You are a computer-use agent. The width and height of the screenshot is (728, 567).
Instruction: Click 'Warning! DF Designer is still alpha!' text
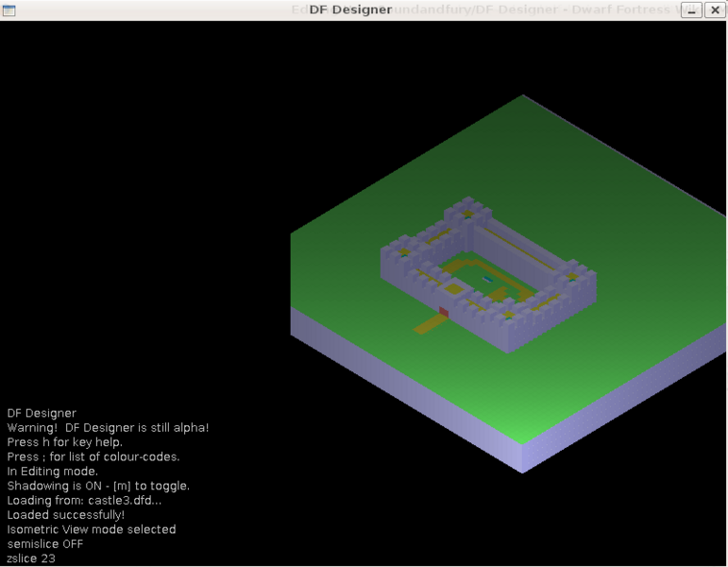(x=108, y=427)
